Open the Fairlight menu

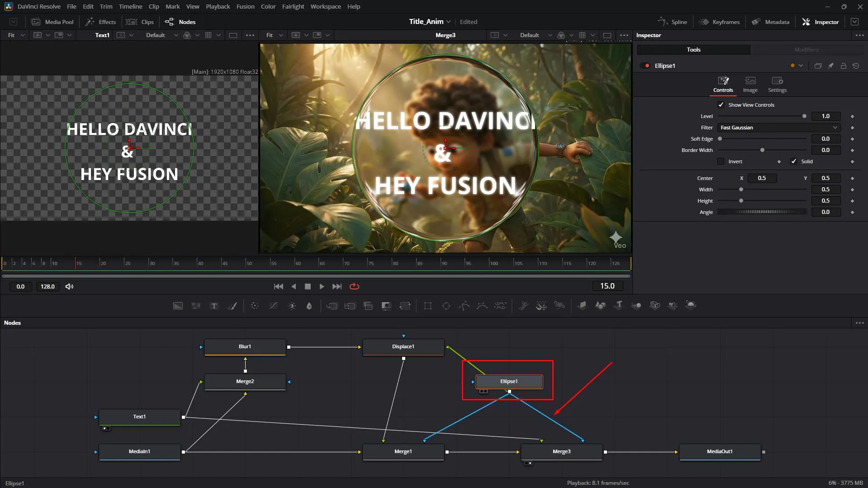pos(293,6)
